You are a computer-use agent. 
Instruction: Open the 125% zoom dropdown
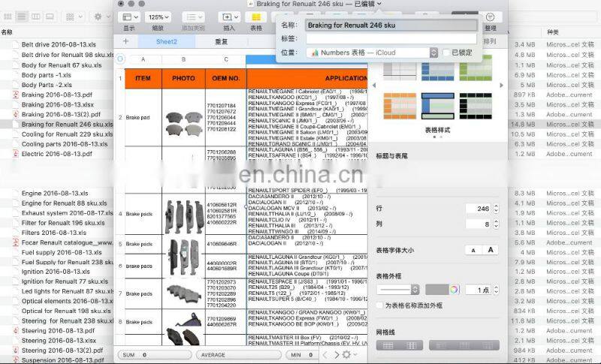159,17
